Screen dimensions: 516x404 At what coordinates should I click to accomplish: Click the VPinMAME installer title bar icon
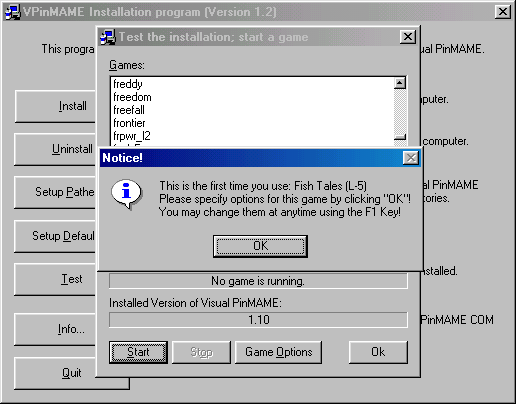tap(13, 12)
